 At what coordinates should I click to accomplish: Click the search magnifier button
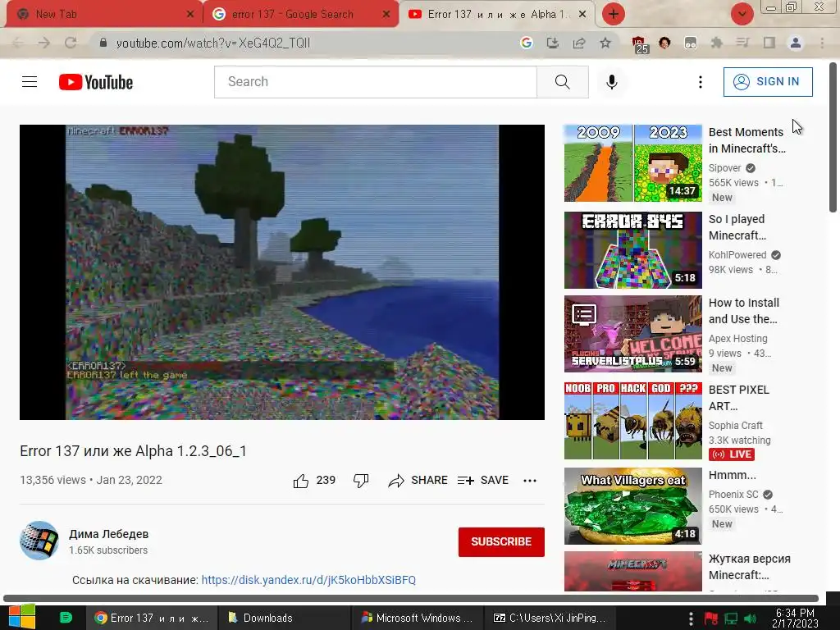[563, 82]
